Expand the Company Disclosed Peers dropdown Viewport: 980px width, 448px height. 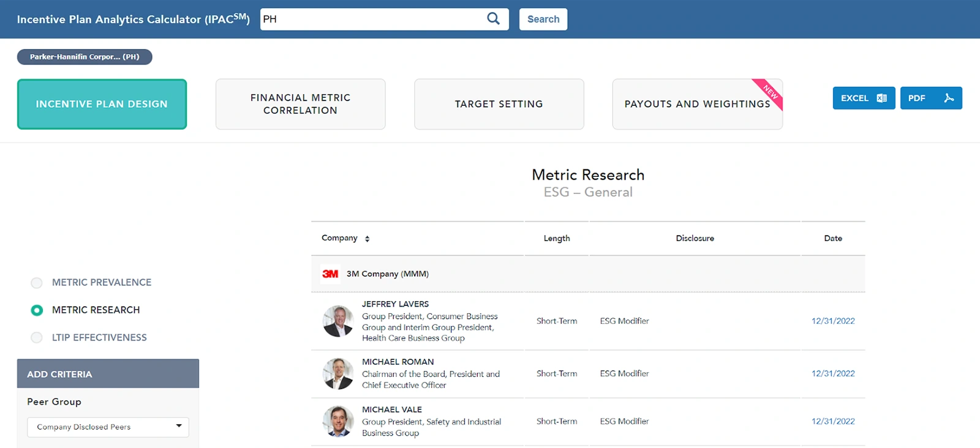click(108, 427)
